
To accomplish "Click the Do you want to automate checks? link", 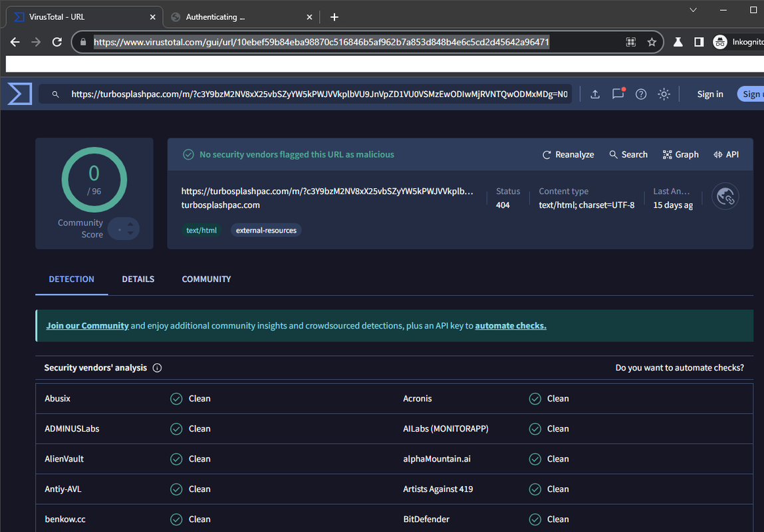I will point(680,368).
